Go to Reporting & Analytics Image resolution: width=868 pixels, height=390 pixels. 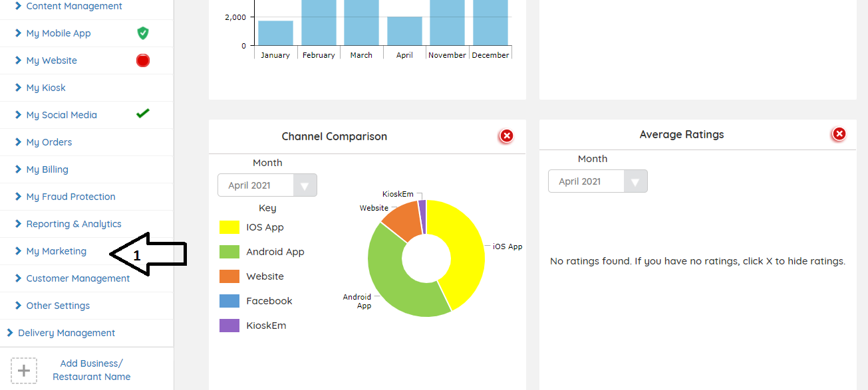pyautogui.click(x=73, y=224)
